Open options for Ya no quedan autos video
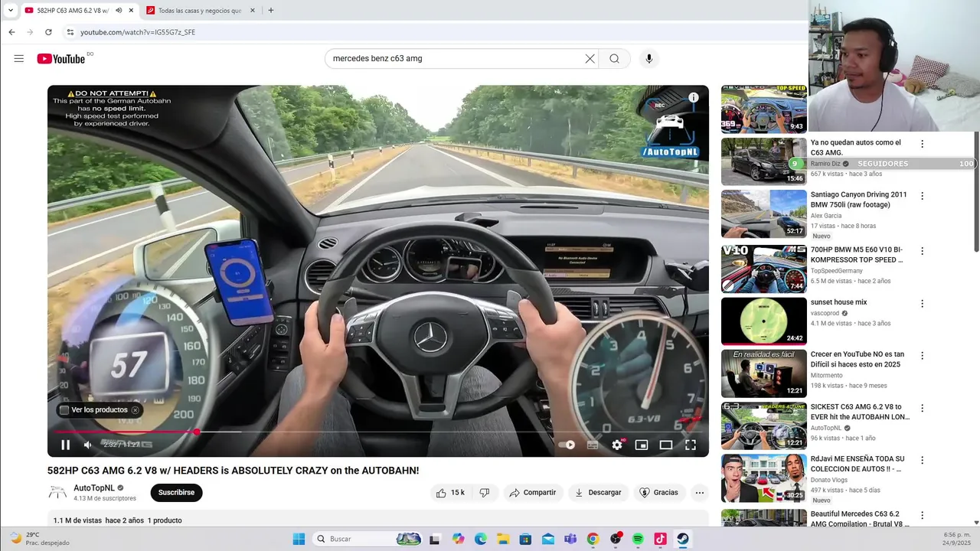The height and width of the screenshot is (551, 980). 922,144
